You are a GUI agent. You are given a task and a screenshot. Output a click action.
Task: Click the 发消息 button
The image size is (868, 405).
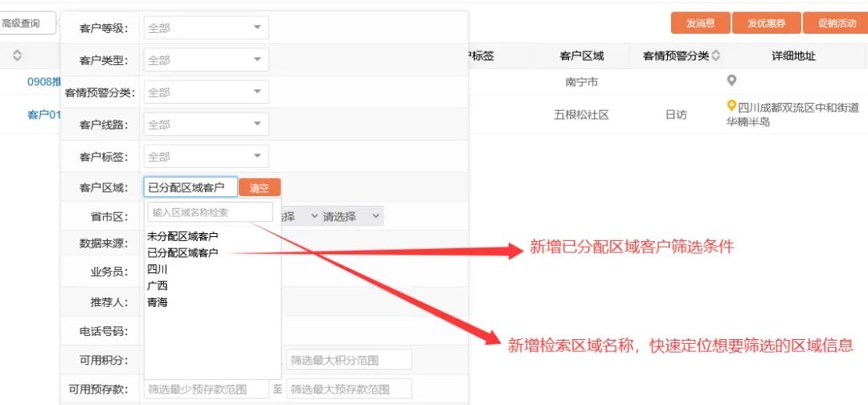pyautogui.click(x=701, y=23)
